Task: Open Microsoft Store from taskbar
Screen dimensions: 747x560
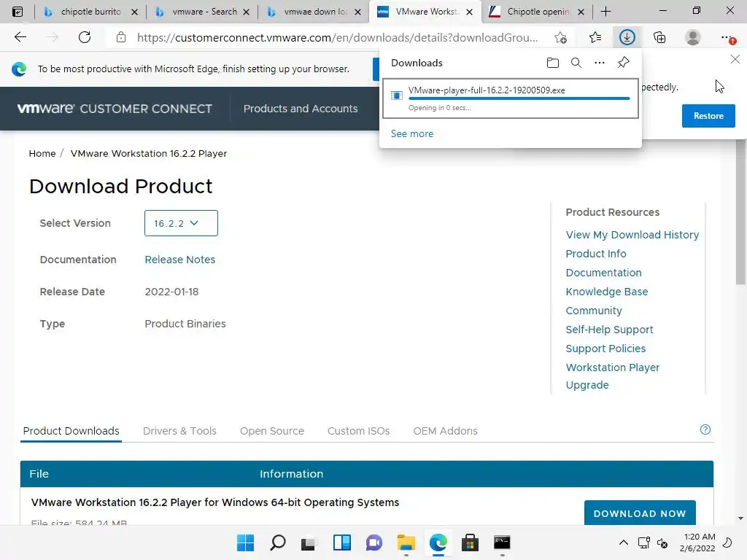Action: tap(470, 542)
